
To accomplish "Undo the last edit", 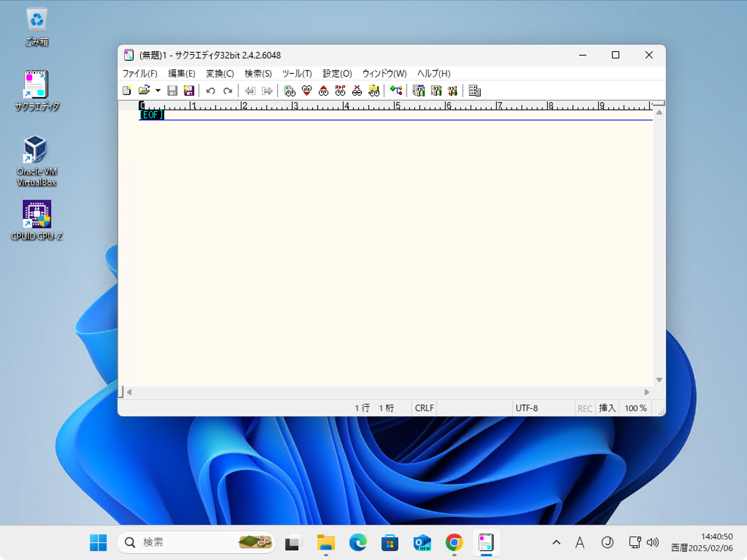I will click(x=211, y=90).
